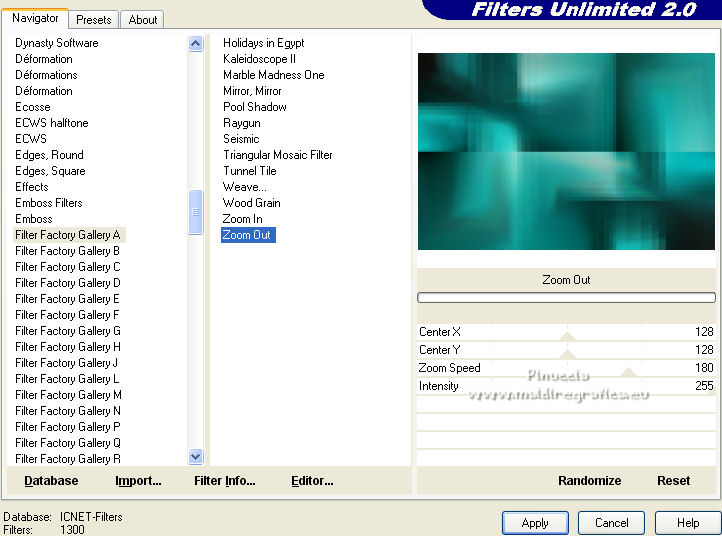The image size is (722, 536).
Task: Select Filter Factory Gallery P category
Action: [x=67, y=427]
